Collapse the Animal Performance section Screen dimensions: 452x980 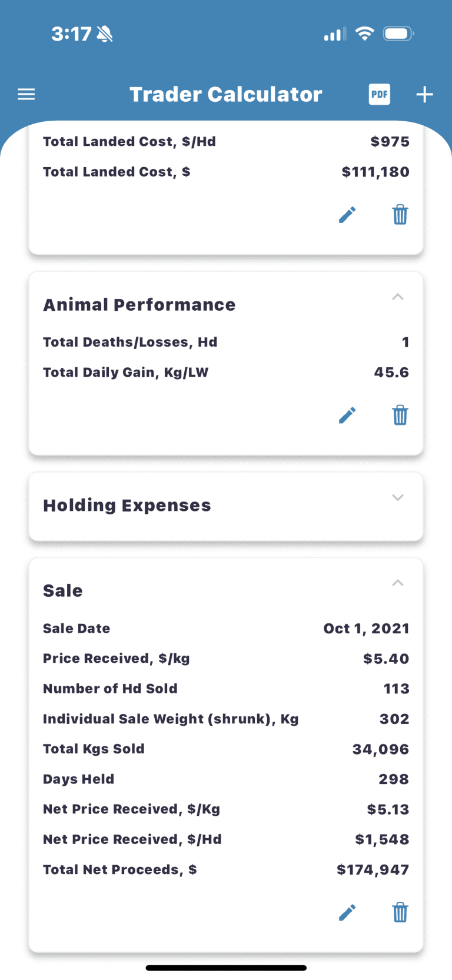(398, 297)
